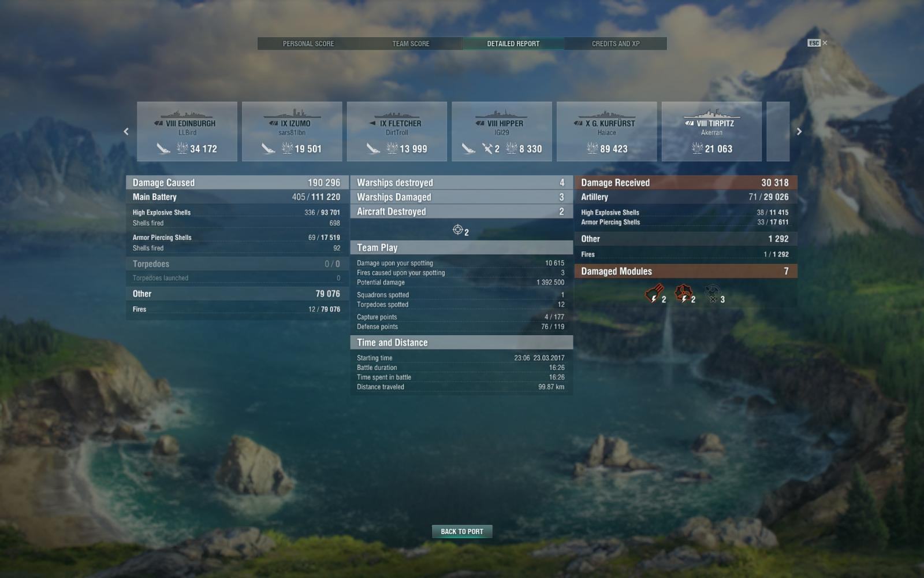Click the fire damage icon on Tirpitz card
The width and height of the screenshot is (924, 578).
(x=697, y=149)
